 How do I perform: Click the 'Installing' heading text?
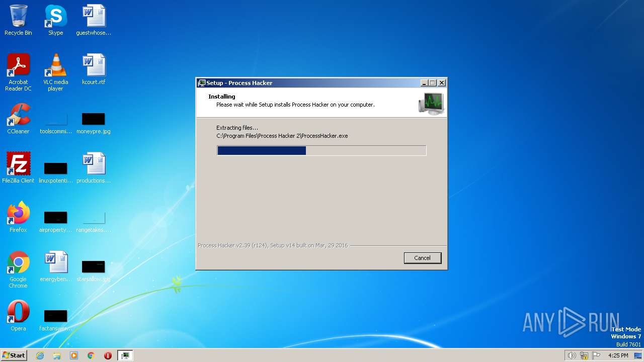click(222, 97)
